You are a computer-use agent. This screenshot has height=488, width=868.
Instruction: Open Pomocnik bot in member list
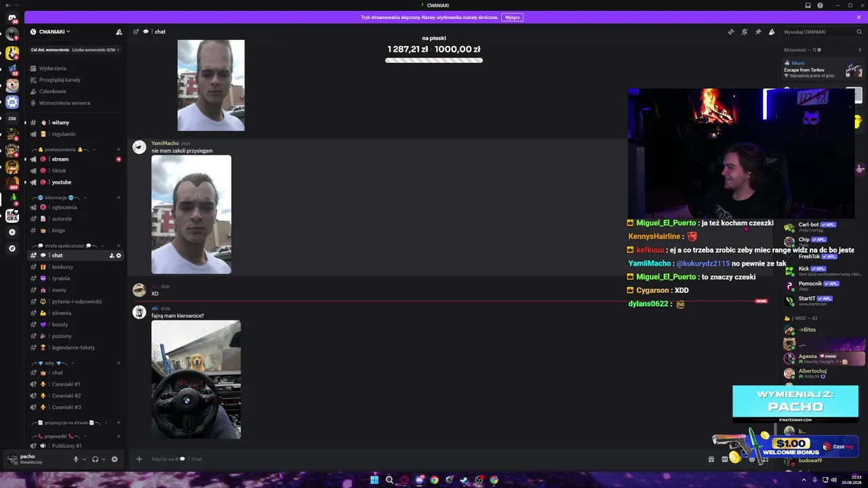pos(822,286)
